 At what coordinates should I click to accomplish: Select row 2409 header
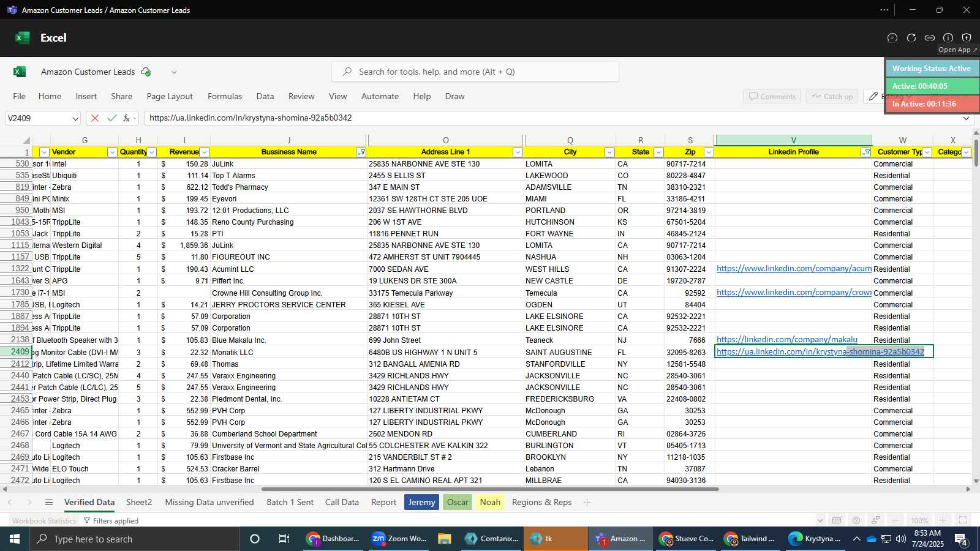pos(17,352)
